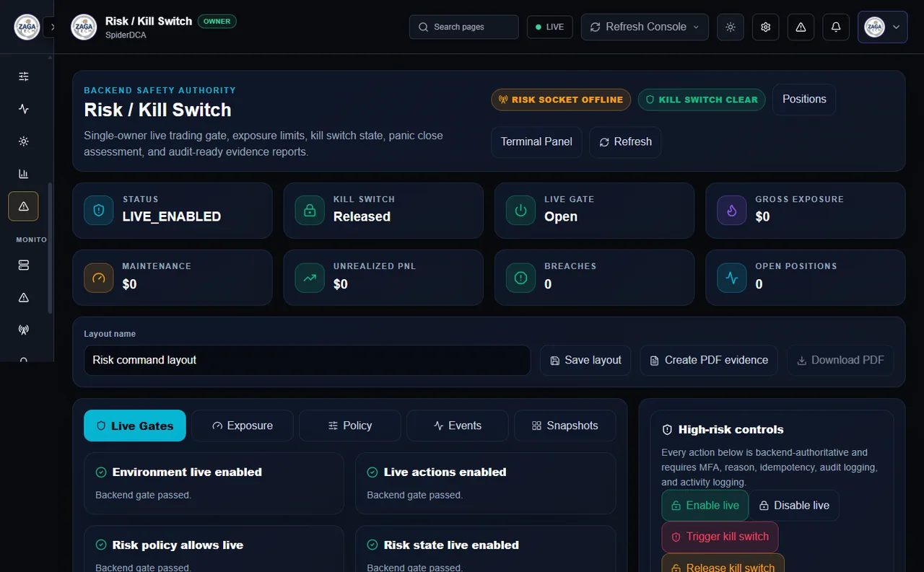Open the sliders icon in the left sidebar
Image resolution: width=924 pixels, height=572 pixels.
coord(23,76)
